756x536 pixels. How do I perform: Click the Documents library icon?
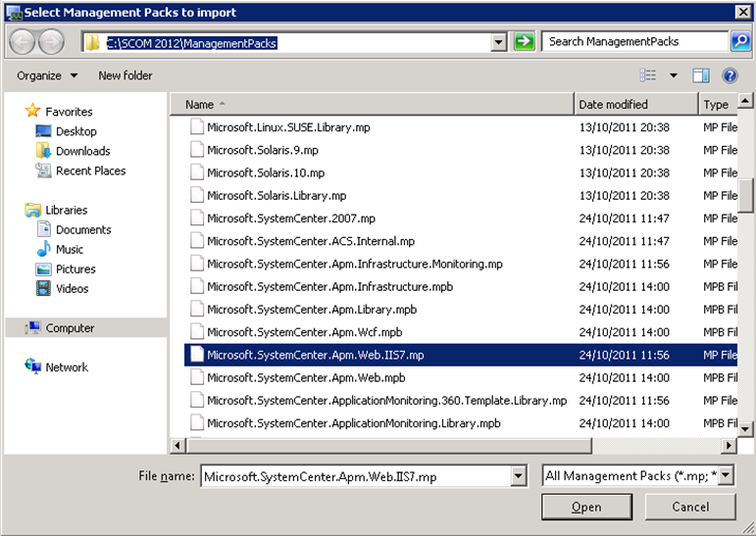point(44,229)
